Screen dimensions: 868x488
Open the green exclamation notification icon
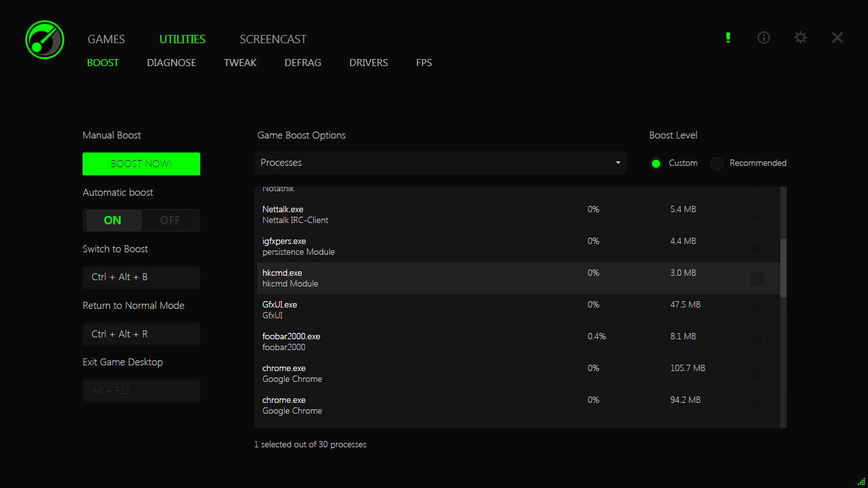point(728,37)
